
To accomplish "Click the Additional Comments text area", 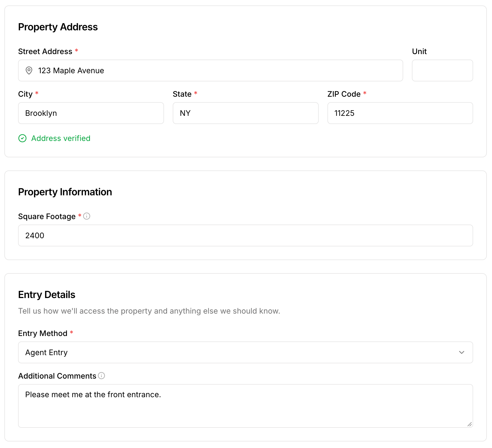I will coord(245,406).
